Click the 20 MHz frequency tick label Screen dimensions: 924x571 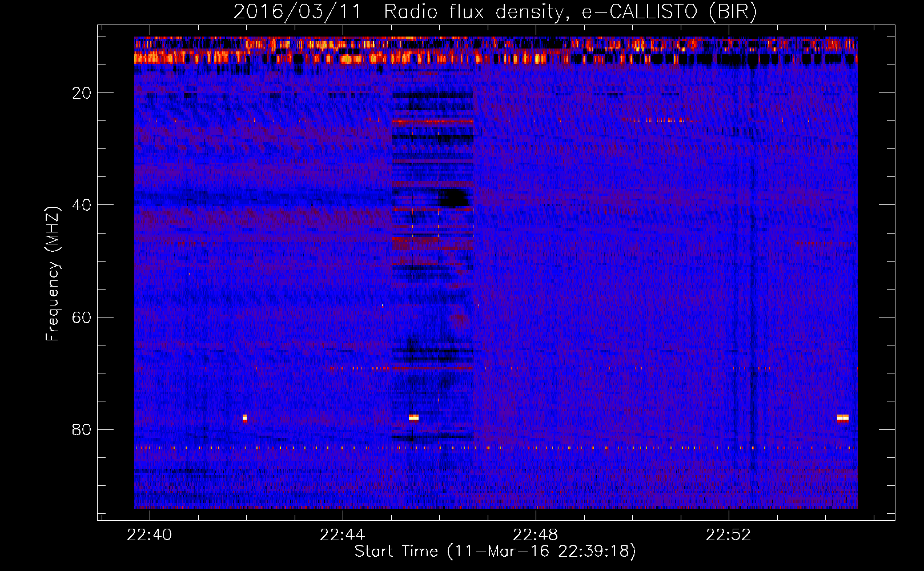coord(82,93)
